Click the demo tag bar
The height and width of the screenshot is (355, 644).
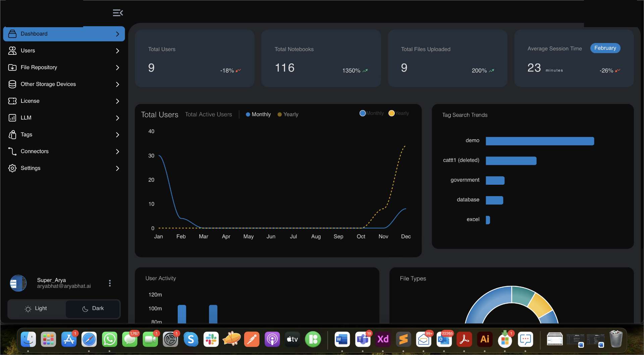coord(540,141)
